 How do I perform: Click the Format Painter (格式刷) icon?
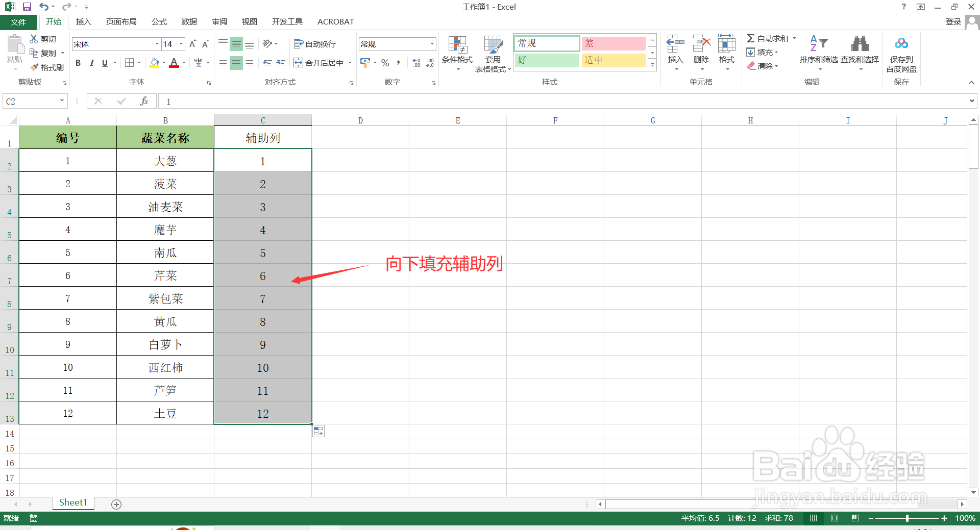click(34, 67)
